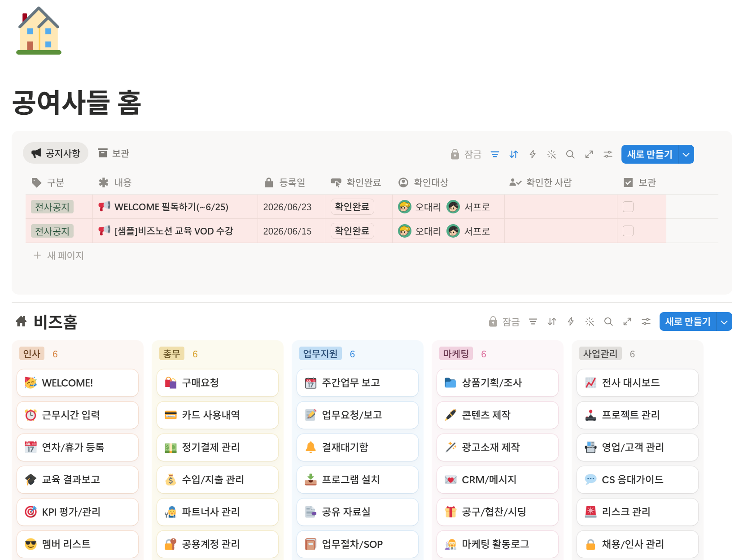739x560 pixels.
Task: Click the 사업관리 group label
Action: point(600,354)
